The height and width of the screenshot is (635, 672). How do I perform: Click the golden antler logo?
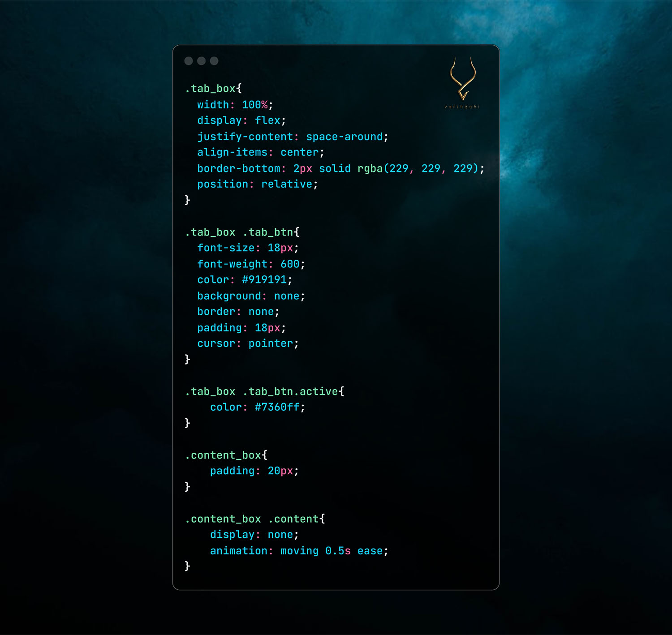[x=462, y=79]
